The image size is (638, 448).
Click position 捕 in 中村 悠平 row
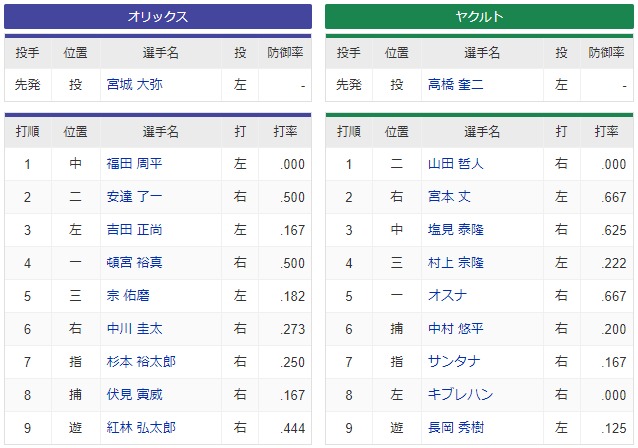(x=397, y=329)
